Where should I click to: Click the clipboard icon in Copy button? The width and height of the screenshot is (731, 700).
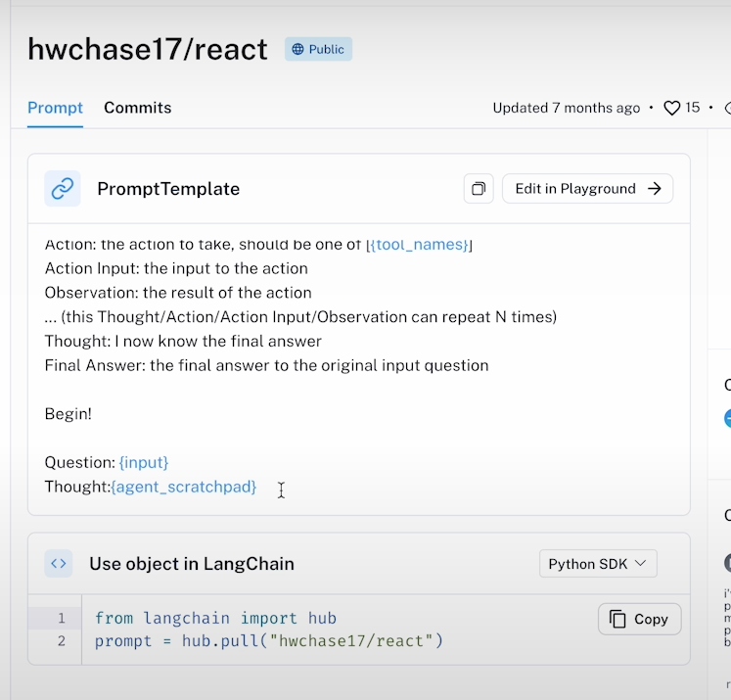tap(617, 620)
